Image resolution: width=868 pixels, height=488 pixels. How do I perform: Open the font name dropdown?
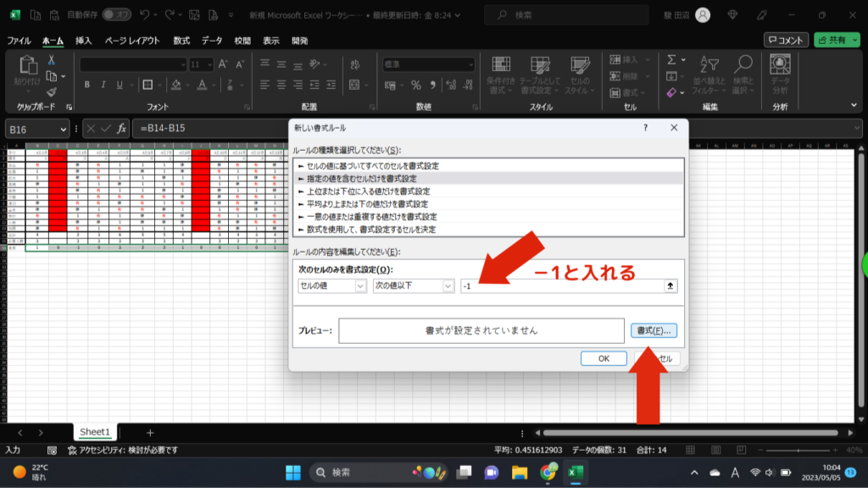[x=183, y=64]
